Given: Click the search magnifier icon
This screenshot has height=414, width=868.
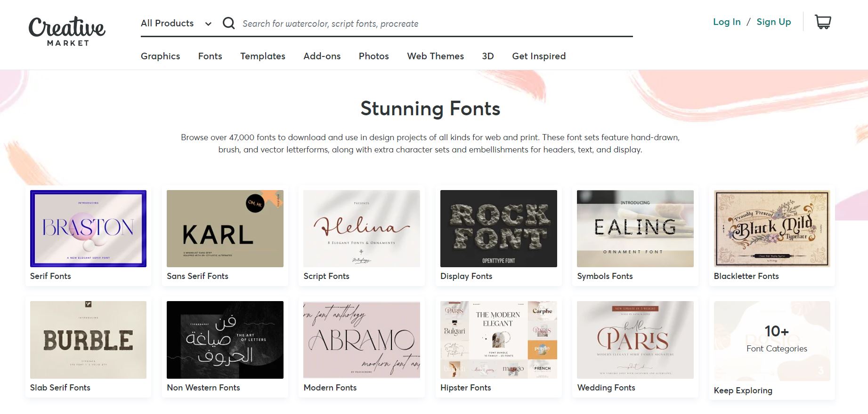Looking at the screenshot, I should [229, 23].
